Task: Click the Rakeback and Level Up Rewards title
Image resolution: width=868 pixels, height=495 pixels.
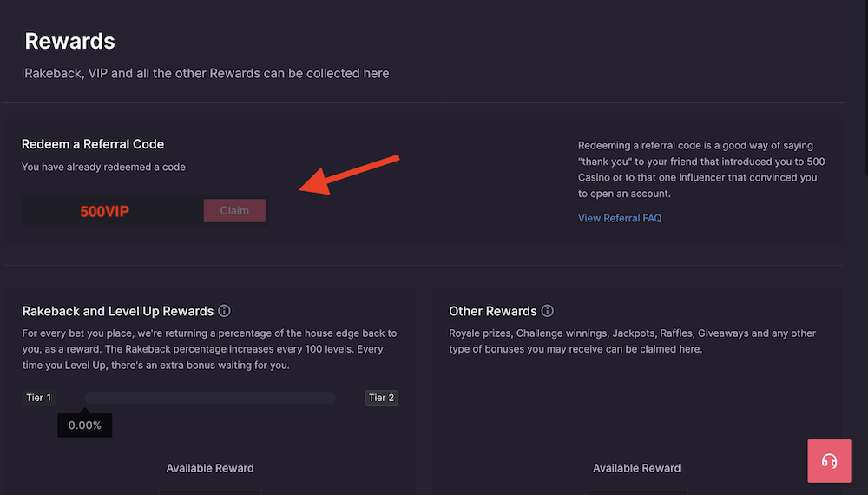Action: click(118, 311)
